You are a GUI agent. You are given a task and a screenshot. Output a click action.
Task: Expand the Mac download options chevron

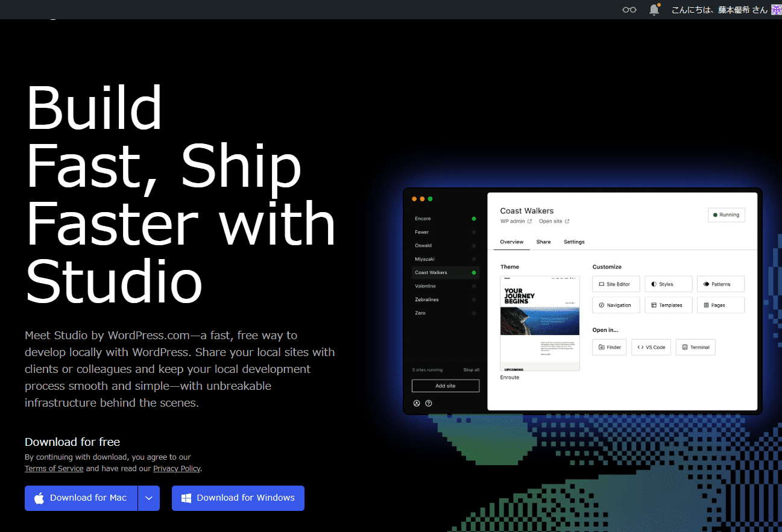point(149,498)
